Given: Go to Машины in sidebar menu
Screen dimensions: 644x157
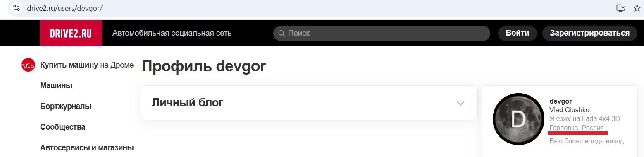Looking at the screenshot, I should [56, 86].
